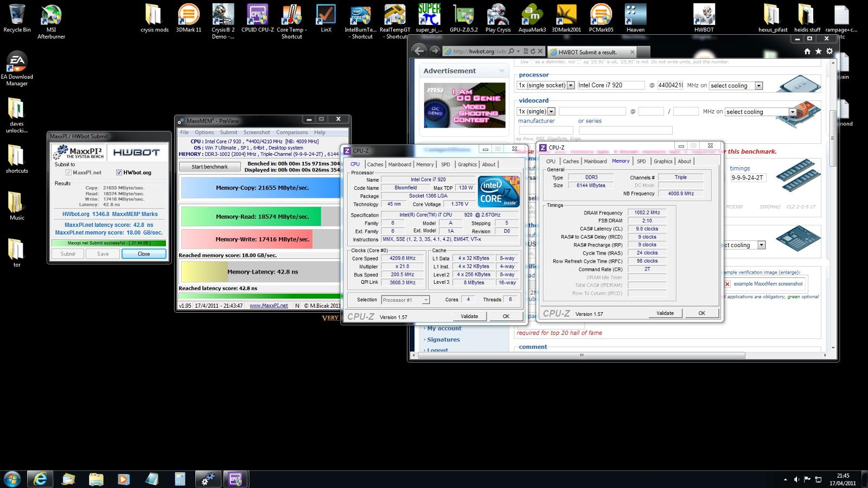Open the www.MaxxPI.net link
This screenshot has height=488, width=868.
tap(269, 306)
